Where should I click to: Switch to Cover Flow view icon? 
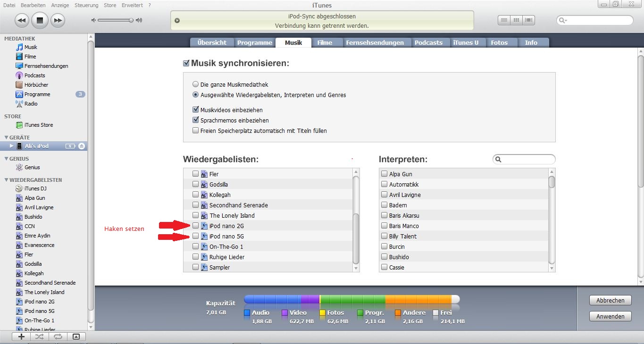coord(529,20)
